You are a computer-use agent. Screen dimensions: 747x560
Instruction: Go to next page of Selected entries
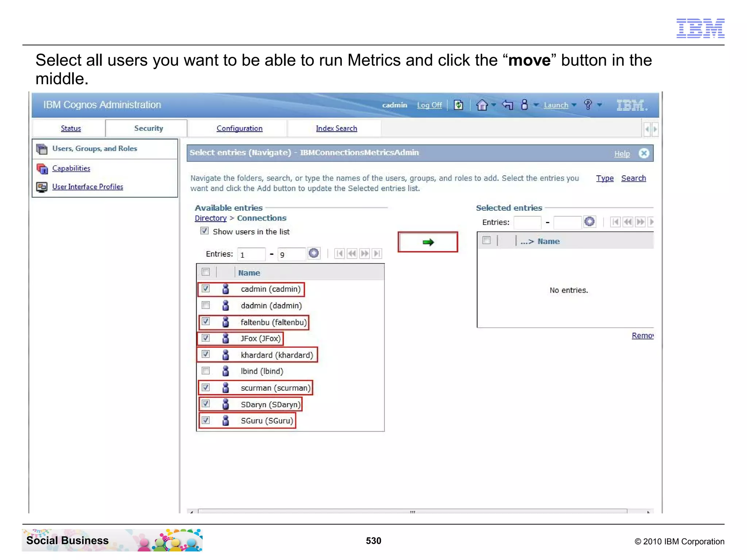[640, 222]
